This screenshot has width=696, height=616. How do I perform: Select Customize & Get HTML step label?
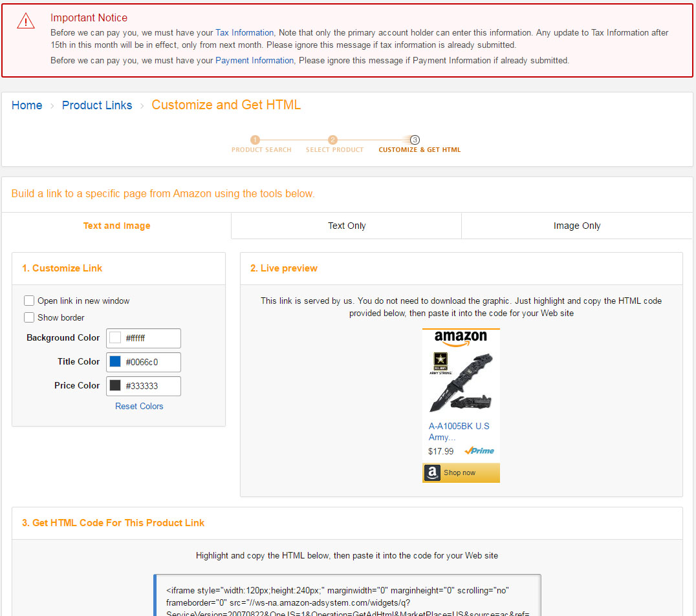(419, 150)
